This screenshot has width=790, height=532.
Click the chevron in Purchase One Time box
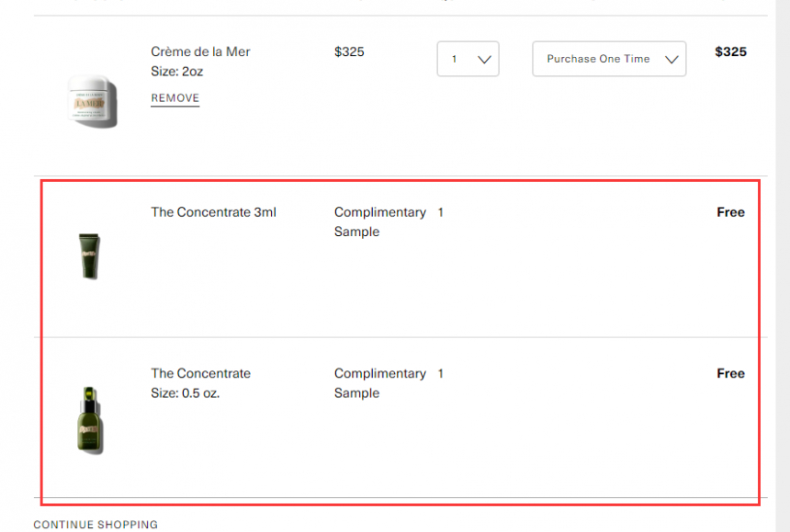tap(671, 60)
